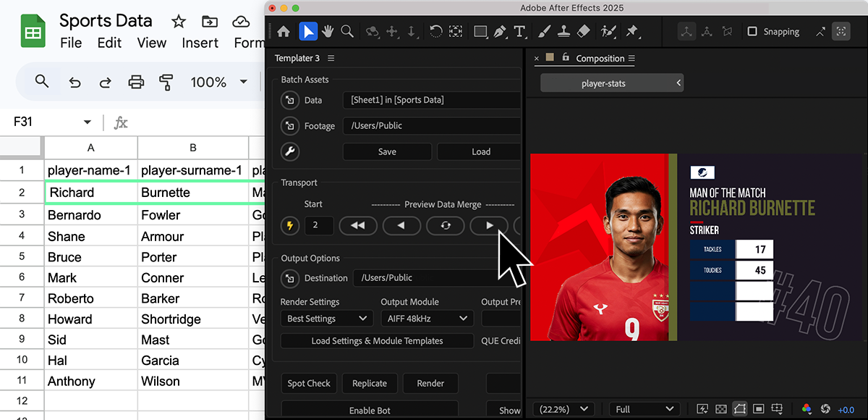Click the Google Sheets print icon
This screenshot has height=420, width=868.
click(x=136, y=82)
